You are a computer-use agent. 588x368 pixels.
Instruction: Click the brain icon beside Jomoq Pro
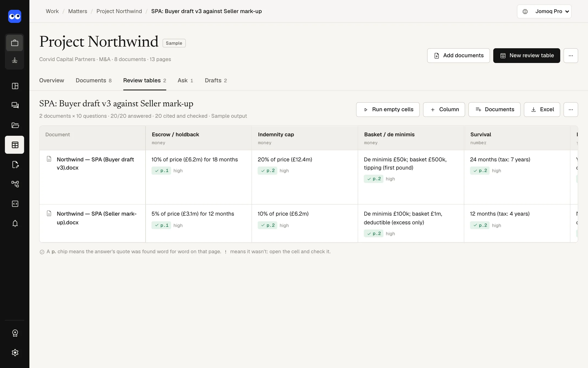click(525, 11)
